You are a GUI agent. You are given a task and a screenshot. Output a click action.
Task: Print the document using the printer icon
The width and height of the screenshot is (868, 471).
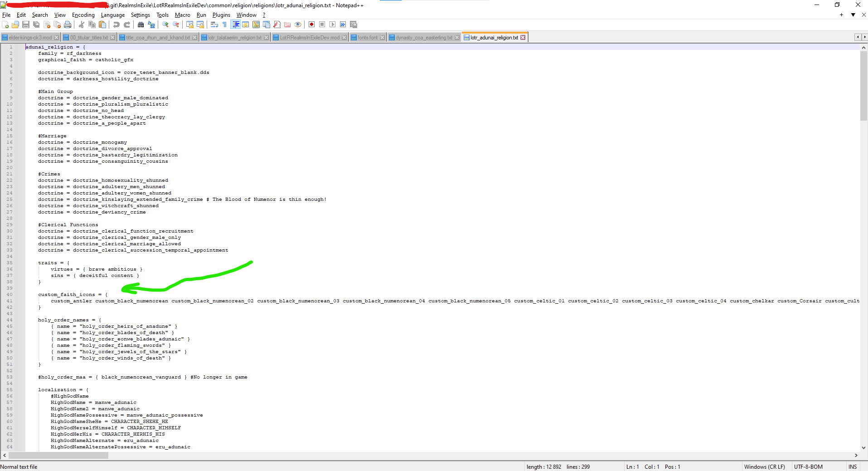tap(68, 24)
